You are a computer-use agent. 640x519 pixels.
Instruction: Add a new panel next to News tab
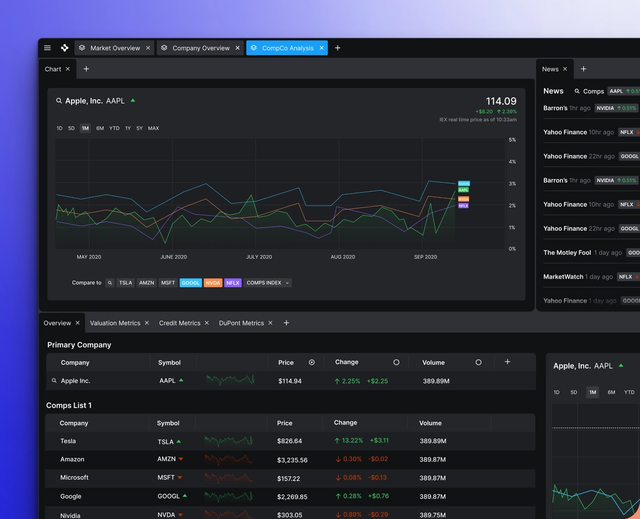click(584, 69)
